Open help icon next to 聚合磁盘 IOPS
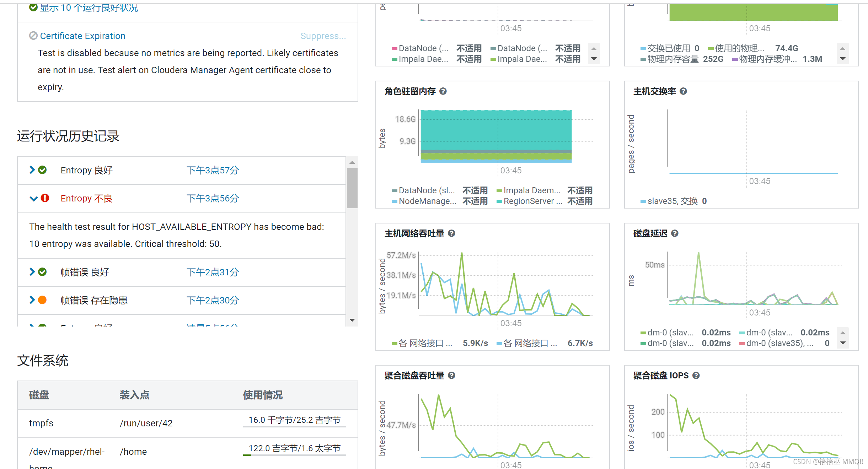The image size is (868, 469). (x=696, y=376)
